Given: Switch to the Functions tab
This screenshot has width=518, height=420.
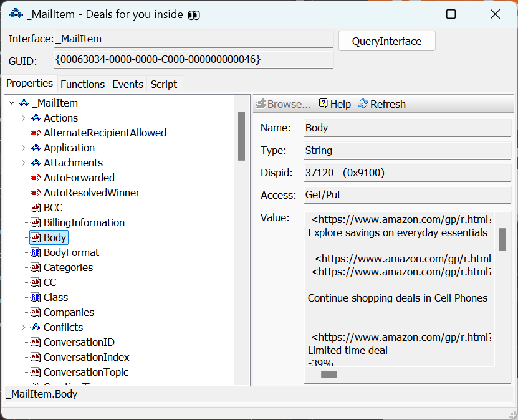Looking at the screenshot, I should (82, 84).
